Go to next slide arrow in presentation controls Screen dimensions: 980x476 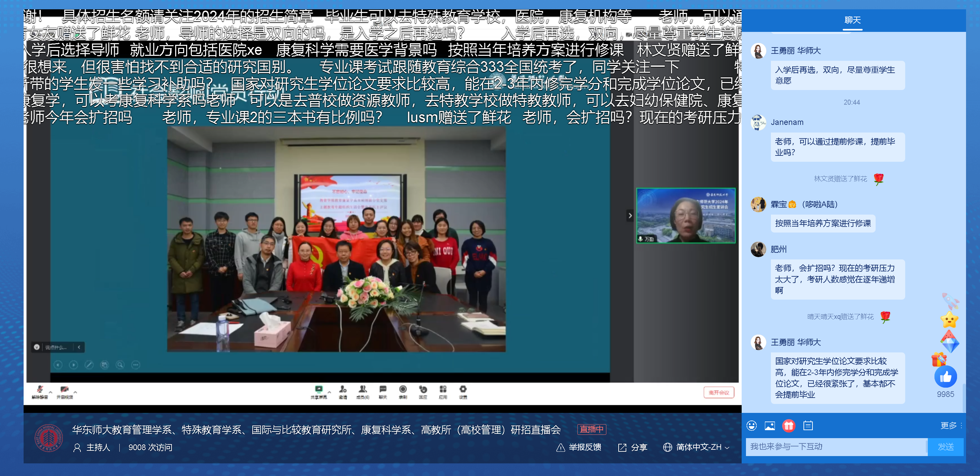pos(73,365)
